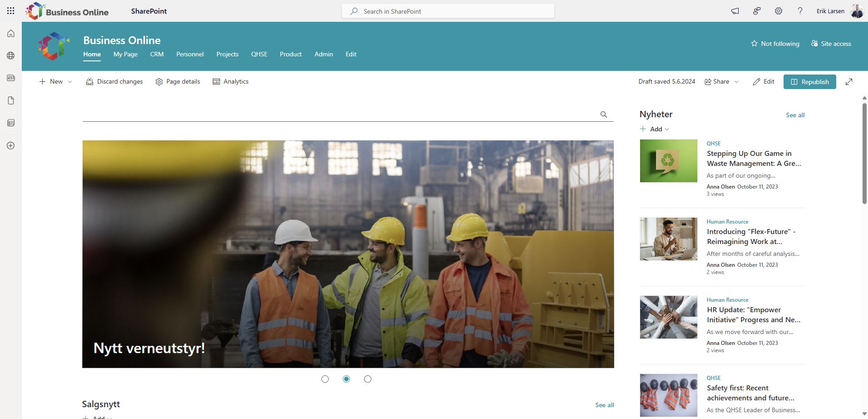Click the Nytt verneutstyr hero image
The image size is (868, 419).
[x=348, y=254]
